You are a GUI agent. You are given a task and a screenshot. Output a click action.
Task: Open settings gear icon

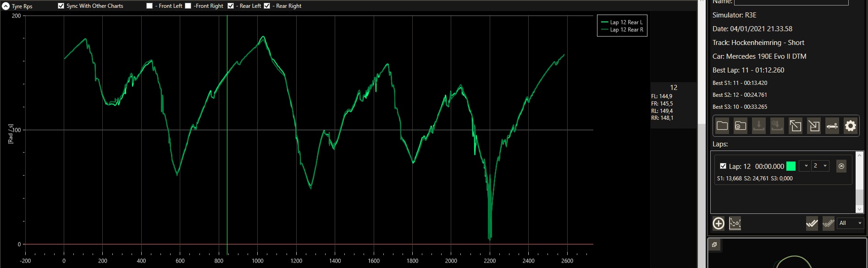851,126
